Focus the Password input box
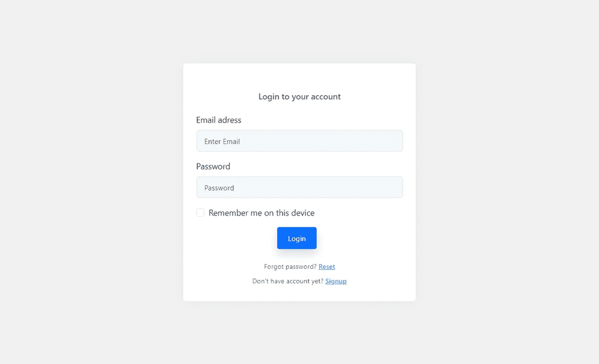This screenshot has width=599, height=364. pos(299,188)
